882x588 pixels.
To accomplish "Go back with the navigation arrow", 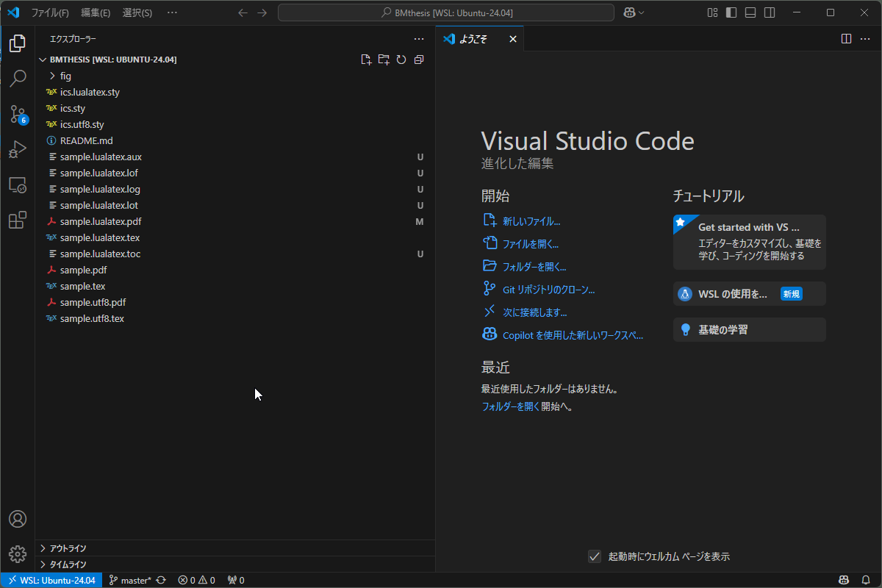I will pyautogui.click(x=243, y=12).
